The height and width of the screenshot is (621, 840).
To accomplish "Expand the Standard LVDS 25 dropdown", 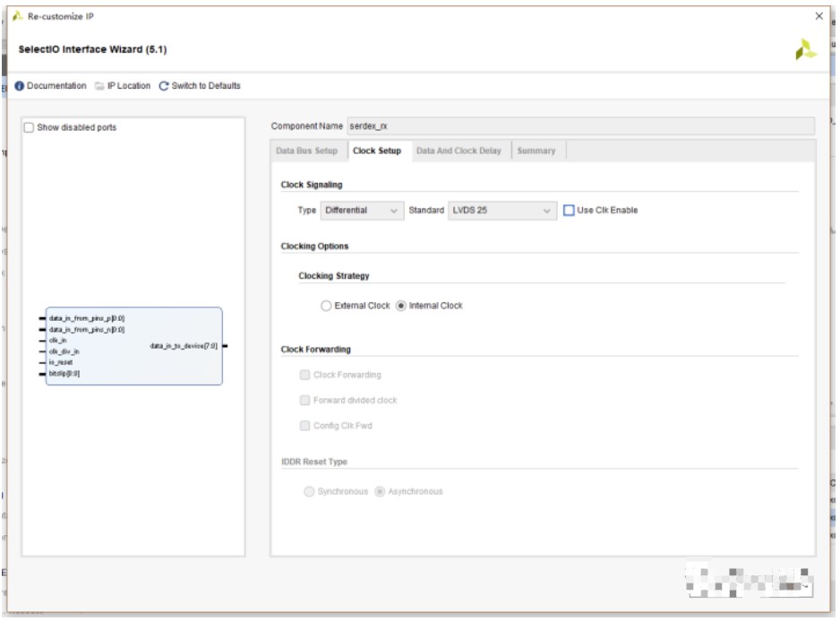I will point(502,211).
